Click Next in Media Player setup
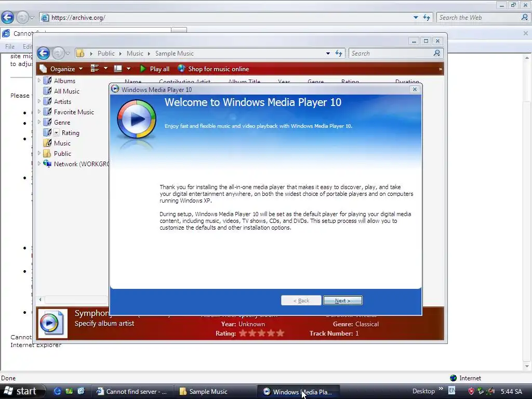This screenshot has width=532, height=399. pyautogui.click(x=343, y=301)
